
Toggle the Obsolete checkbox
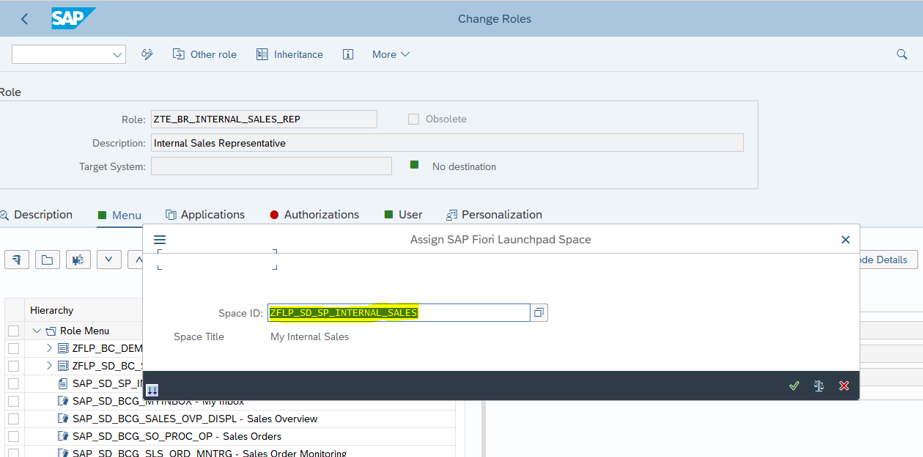[x=413, y=119]
